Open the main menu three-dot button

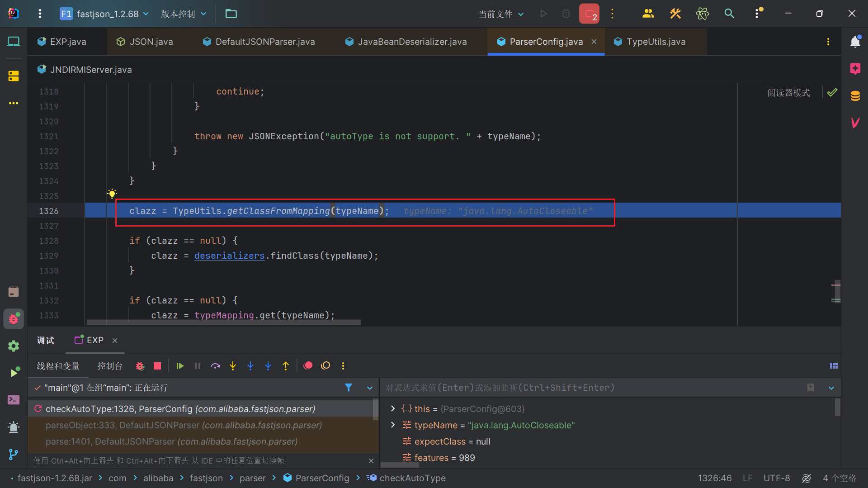[40, 14]
